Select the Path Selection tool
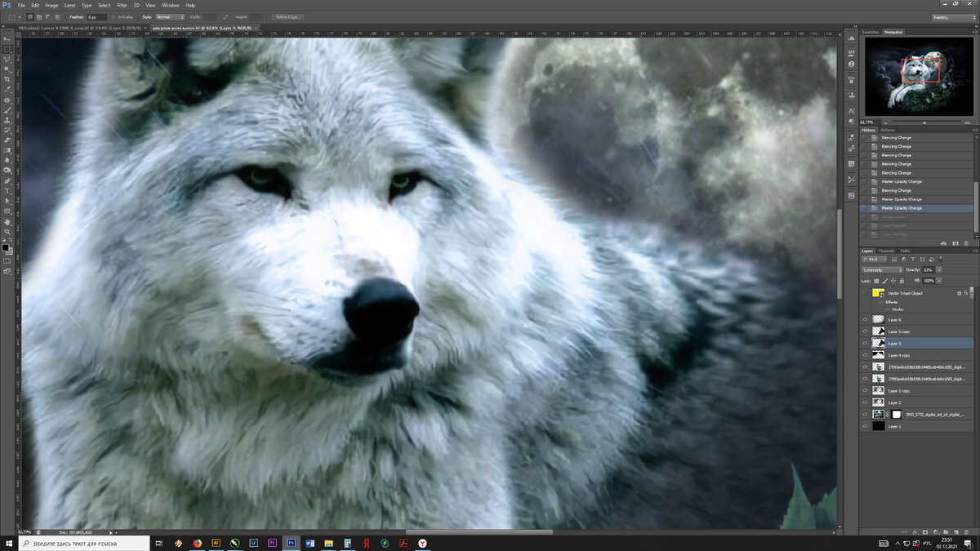This screenshot has width=980, height=551. coord(7,200)
